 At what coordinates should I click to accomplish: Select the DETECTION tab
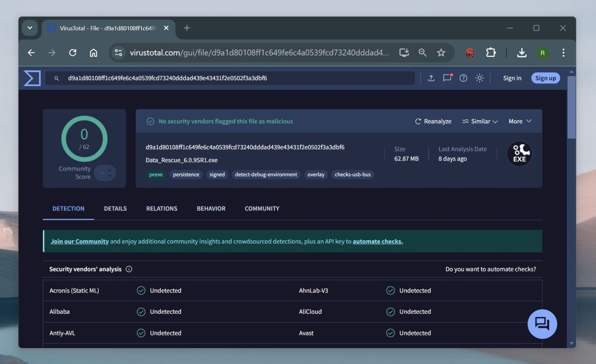69,209
